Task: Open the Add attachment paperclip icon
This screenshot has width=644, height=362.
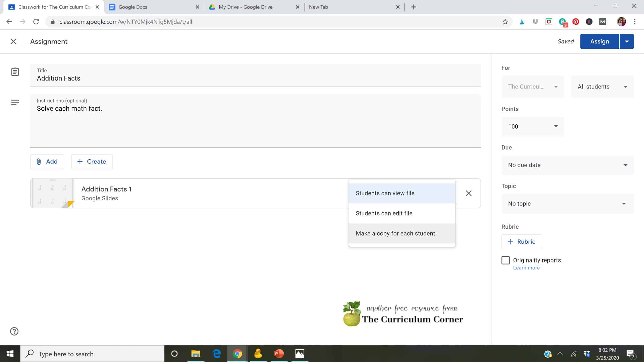Action: point(38,161)
